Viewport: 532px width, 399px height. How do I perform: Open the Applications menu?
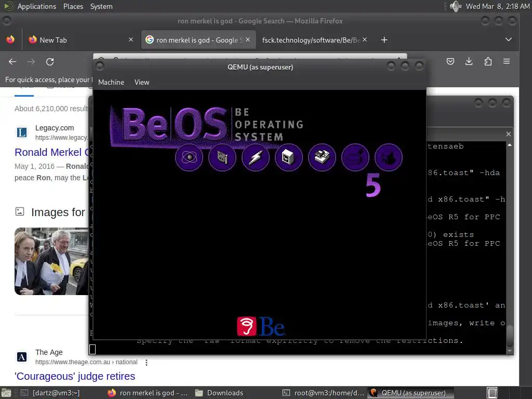point(37,6)
